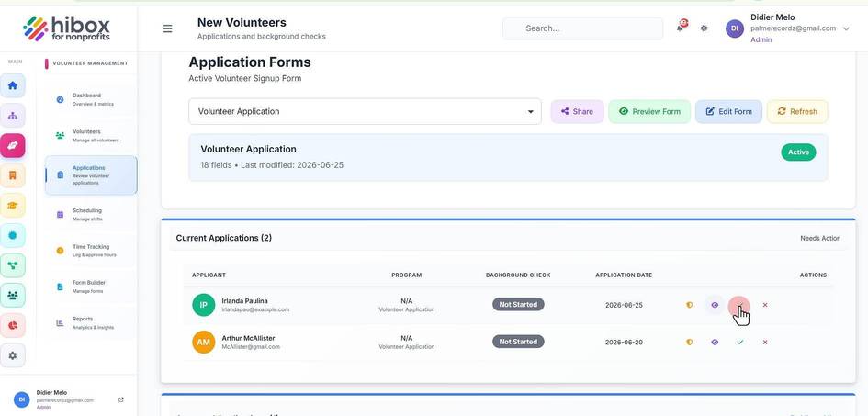Open Scheduling manage shifts

click(x=91, y=215)
